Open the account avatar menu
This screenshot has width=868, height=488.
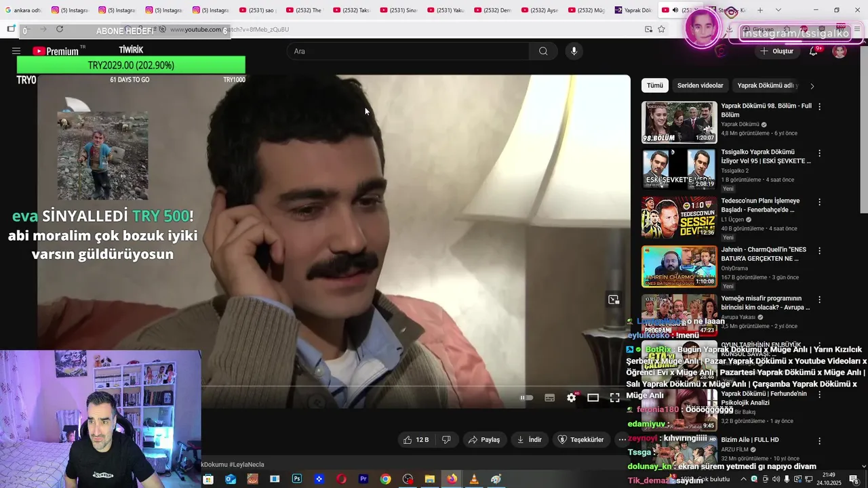(840, 52)
